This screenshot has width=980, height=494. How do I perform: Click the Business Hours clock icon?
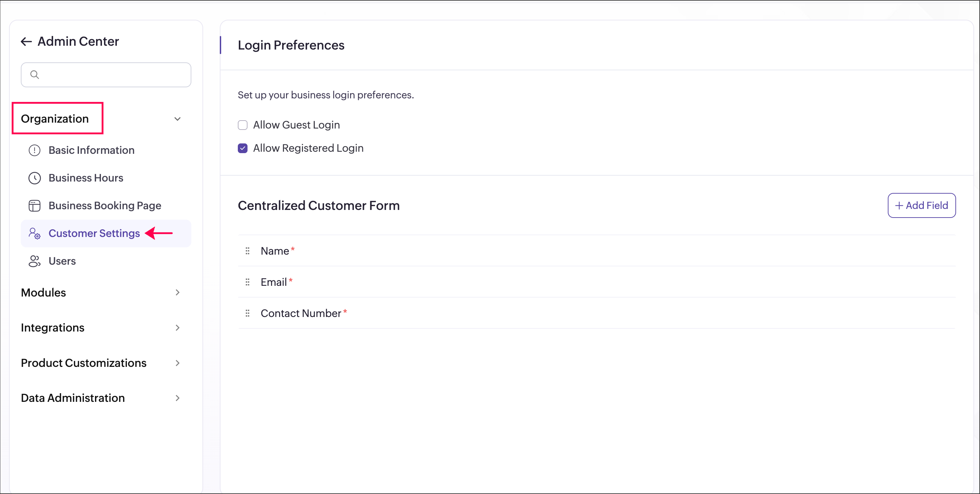tap(35, 178)
